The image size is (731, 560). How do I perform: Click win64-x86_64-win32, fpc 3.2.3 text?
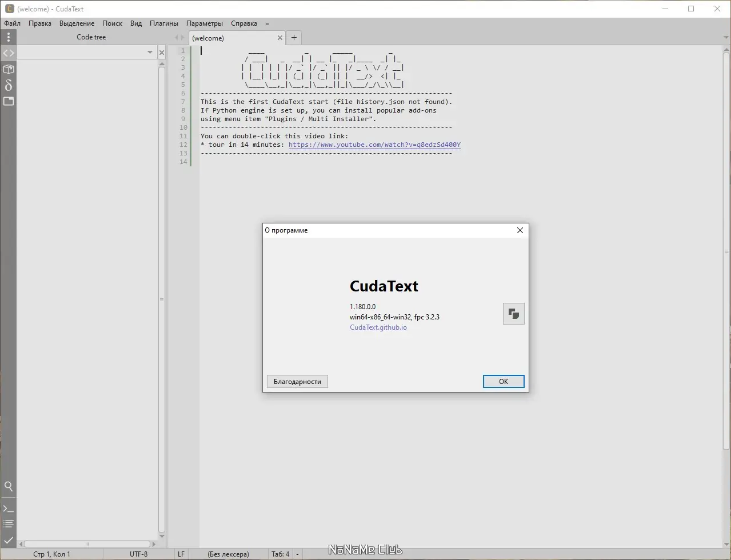pos(394,317)
